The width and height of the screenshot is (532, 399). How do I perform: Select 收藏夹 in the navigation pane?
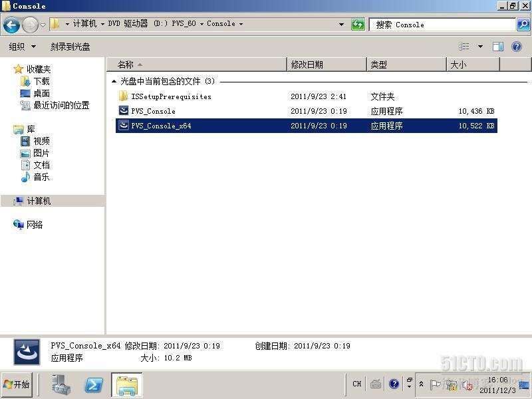(x=39, y=69)
